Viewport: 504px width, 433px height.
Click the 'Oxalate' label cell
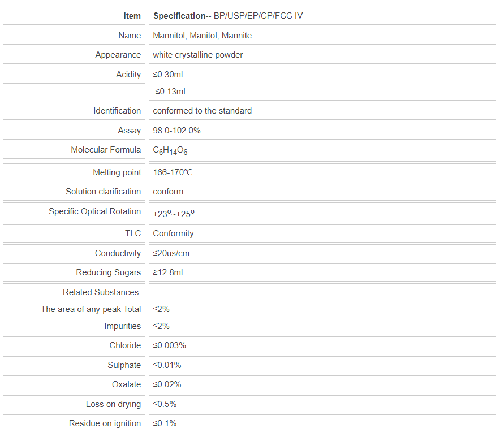click(126, 384)
